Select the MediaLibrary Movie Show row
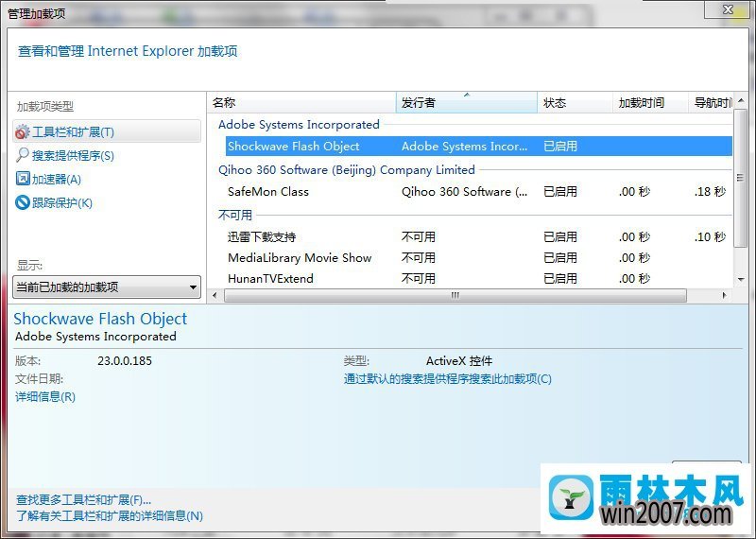The image size is (756, 539). 479,257
